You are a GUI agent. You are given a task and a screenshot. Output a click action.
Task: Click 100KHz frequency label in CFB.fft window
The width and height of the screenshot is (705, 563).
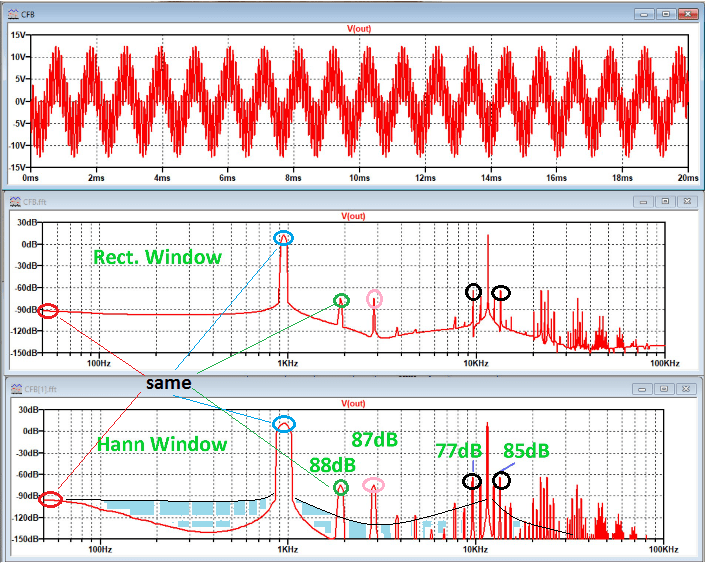pos(665,363)
